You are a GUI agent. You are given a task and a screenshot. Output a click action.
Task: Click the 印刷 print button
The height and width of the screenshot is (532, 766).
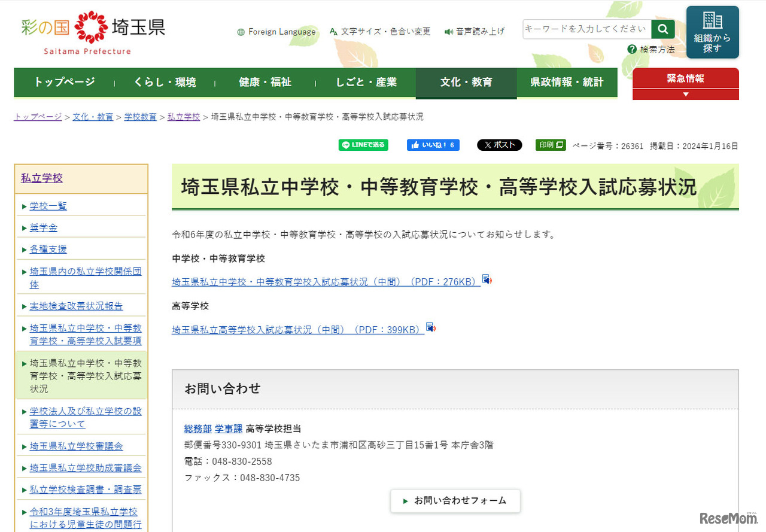(550, 145)
